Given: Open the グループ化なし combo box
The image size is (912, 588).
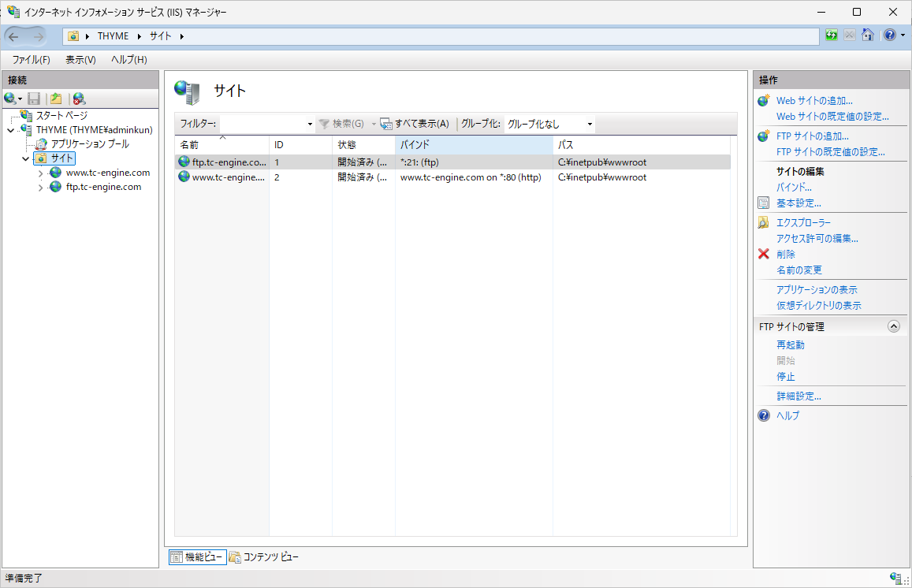Looking at the screenshot, I should pos(549,124).
